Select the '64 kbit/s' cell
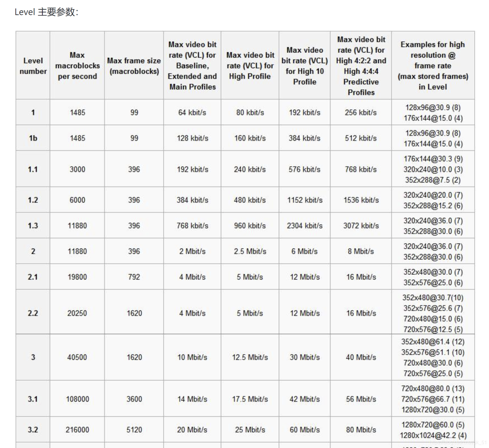This screenshot has width=489, height=448. [x=192, y=113]
